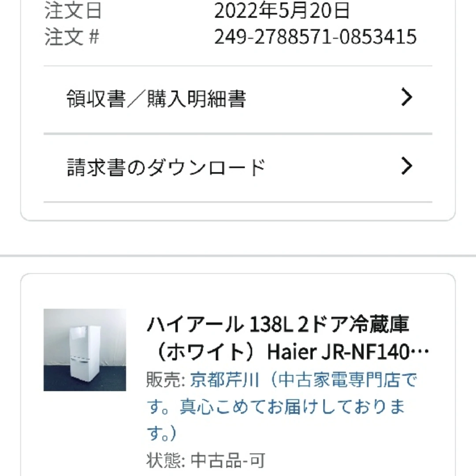Viewport: 476px width, 476px height.
Task: Click the 販売: seller label
Action: click(x=166, y=380)
